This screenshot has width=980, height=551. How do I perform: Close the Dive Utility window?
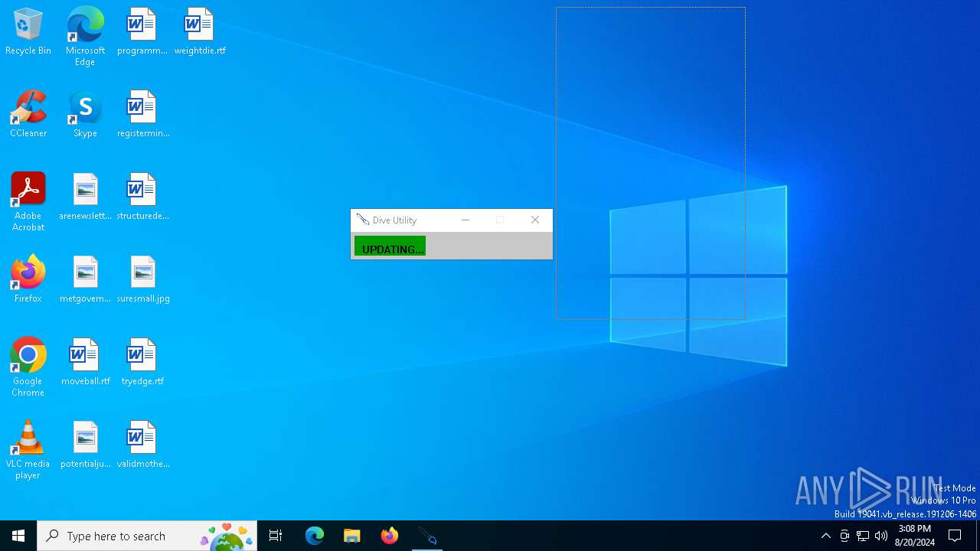(x=535, y=220)
